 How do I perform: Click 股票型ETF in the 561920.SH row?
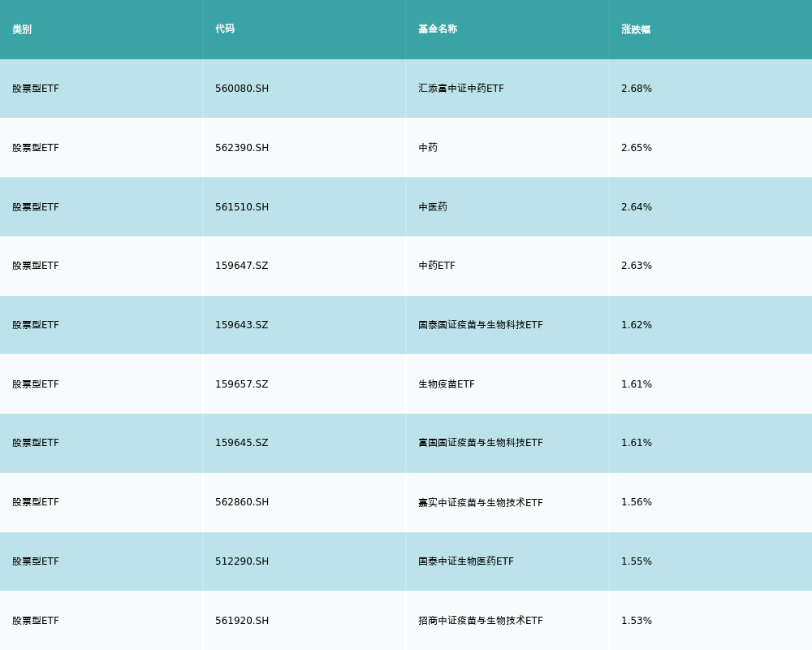point(36,621)
